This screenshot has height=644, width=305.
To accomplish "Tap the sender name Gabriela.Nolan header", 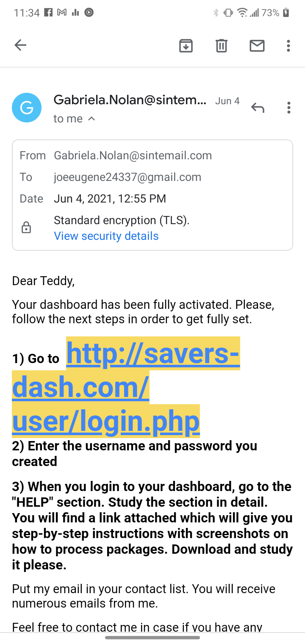I will point(130,100).
